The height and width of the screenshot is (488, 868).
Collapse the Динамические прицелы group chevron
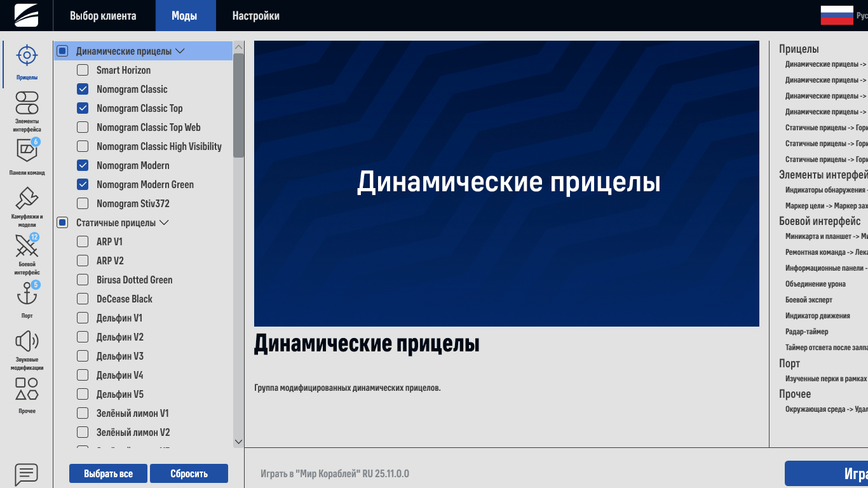coord(180,51)
